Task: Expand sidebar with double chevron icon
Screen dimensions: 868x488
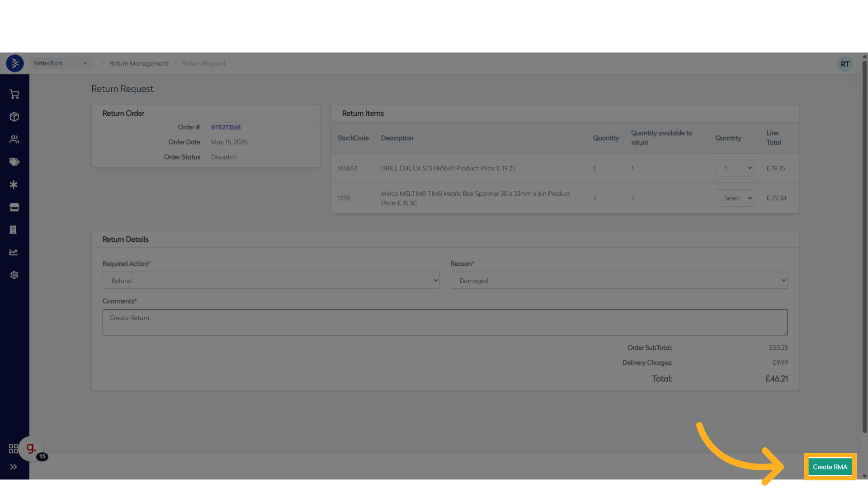Action: (x=14, y=467)
